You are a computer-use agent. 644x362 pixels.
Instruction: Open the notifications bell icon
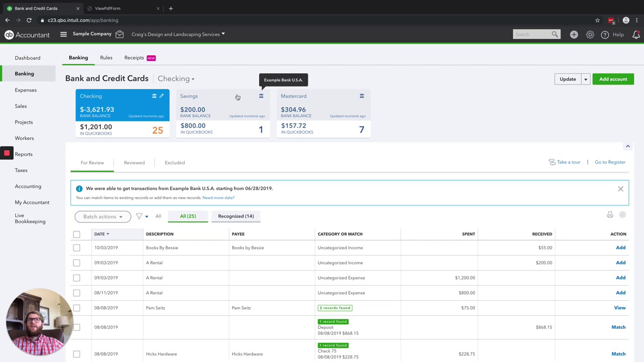(636, 34)
